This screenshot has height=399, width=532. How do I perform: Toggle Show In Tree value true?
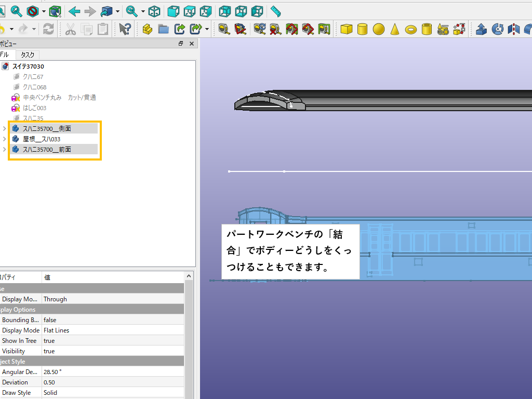coord(49,341)
